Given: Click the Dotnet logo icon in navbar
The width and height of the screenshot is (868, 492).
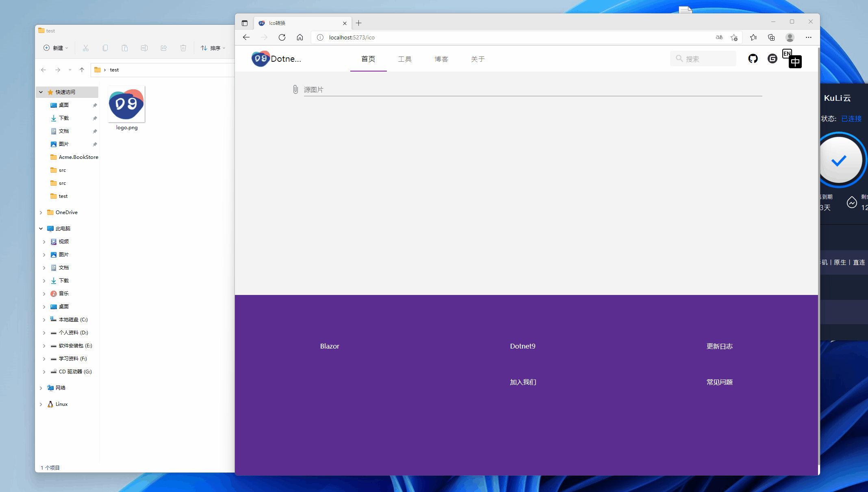Looking at the screenshot, I should tap(260, 59).
